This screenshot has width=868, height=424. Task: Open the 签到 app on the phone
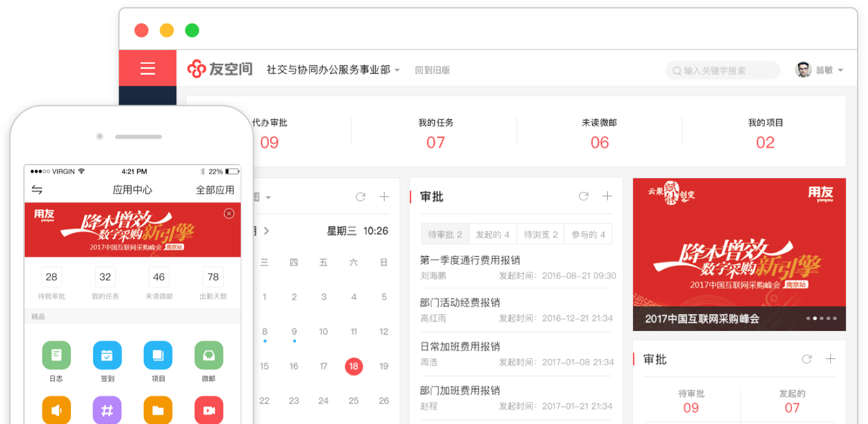(107, 356)
